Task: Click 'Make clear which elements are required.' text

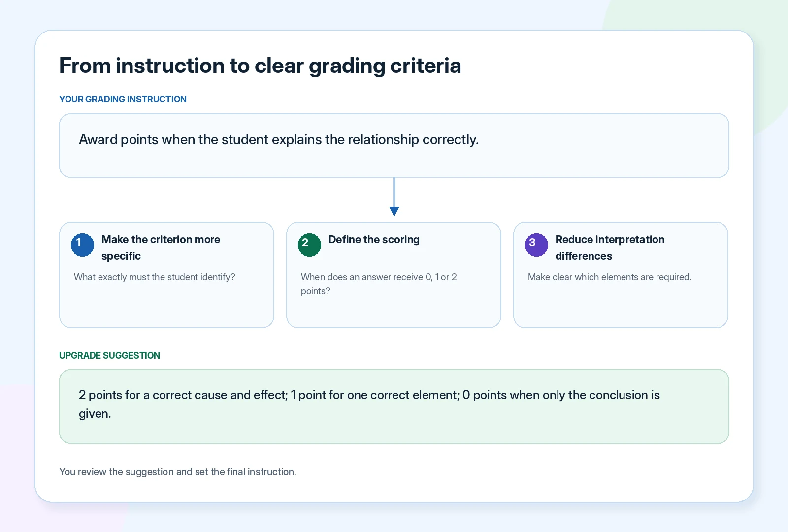Action: 610,277
